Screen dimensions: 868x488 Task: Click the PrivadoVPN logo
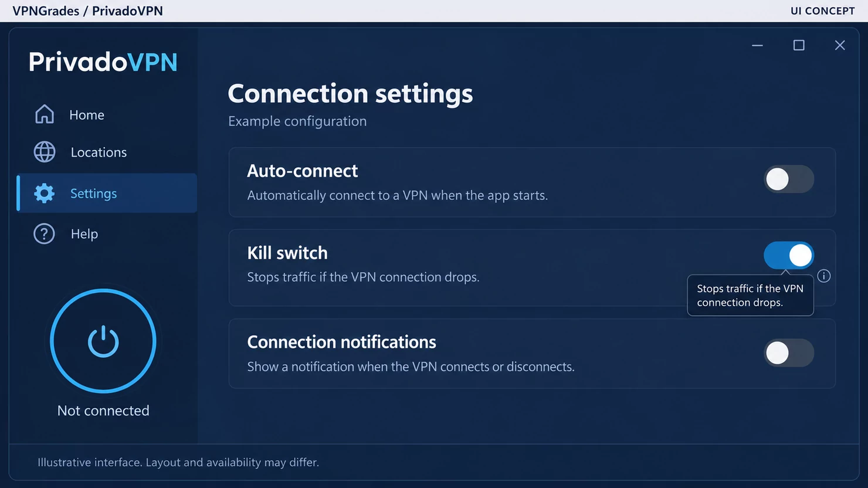pos(103,62)
